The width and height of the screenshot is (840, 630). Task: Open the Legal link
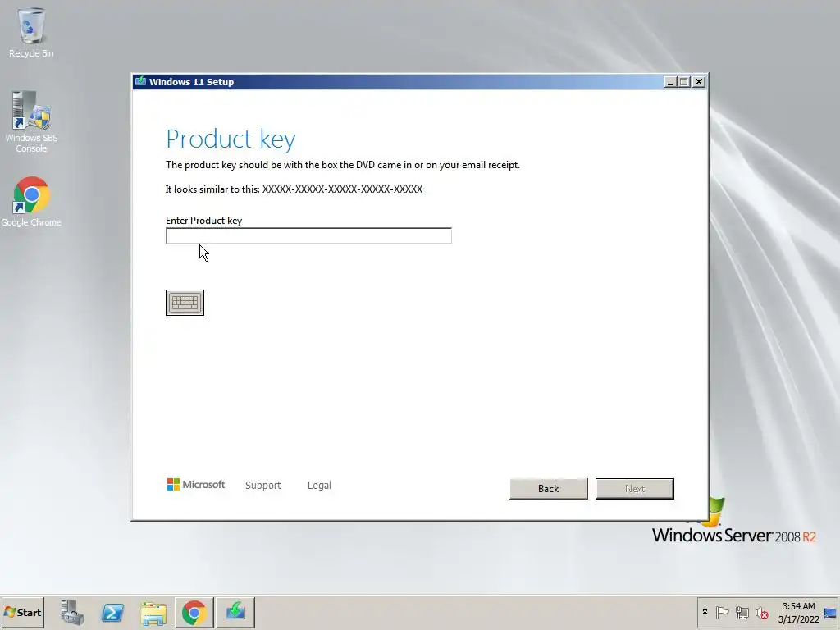pos(319,486)
